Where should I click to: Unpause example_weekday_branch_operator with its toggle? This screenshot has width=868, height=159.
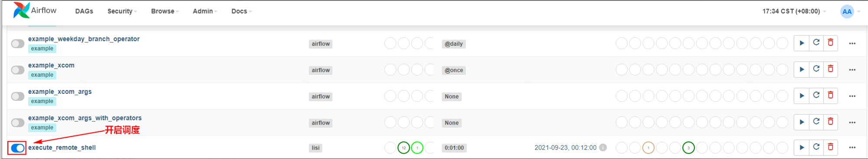(x=18, y=43)
